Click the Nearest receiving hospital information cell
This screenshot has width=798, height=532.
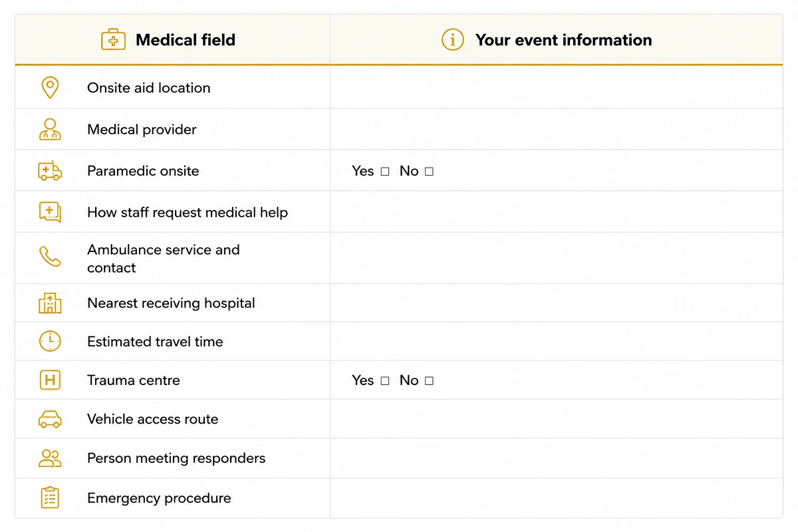point(557,303)
